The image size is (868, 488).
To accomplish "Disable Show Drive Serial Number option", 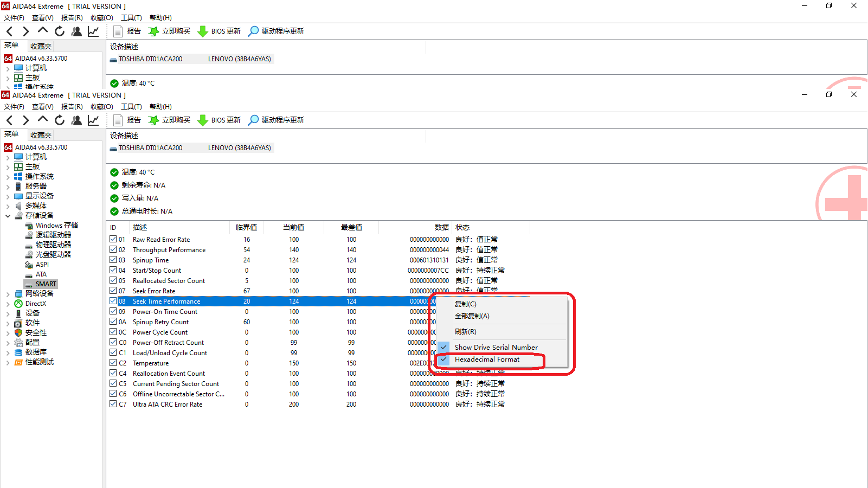I will click(496, 348).
